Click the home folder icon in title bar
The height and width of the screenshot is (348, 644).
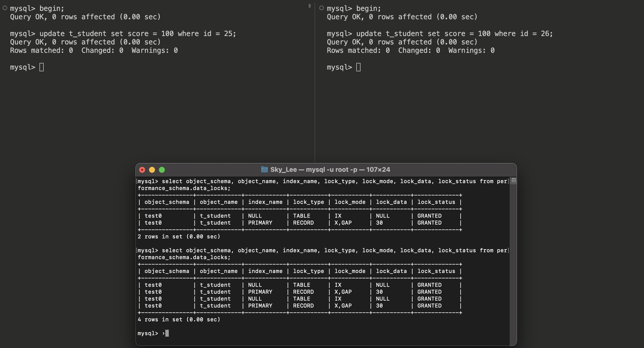(x=264, y=170)
